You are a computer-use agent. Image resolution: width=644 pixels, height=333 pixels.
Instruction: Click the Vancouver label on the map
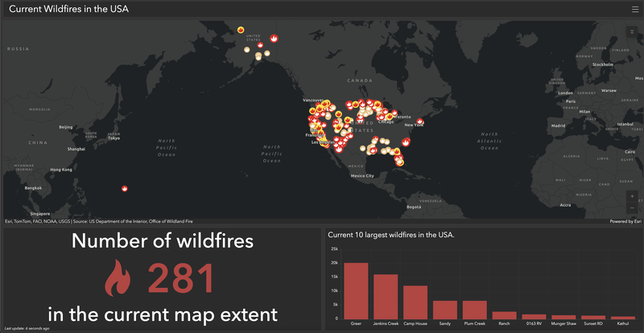click(x=312, y=101)
